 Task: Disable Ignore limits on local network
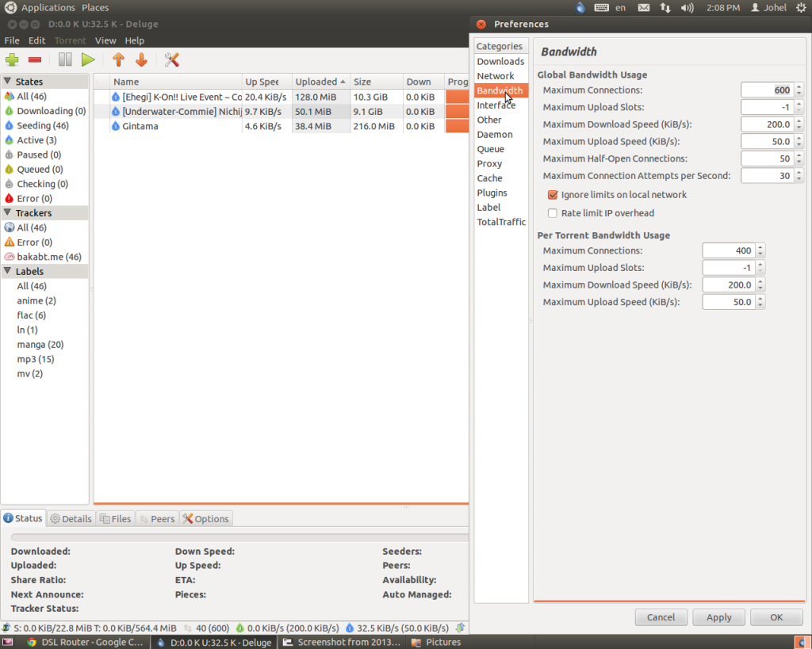tap(553, 195)
